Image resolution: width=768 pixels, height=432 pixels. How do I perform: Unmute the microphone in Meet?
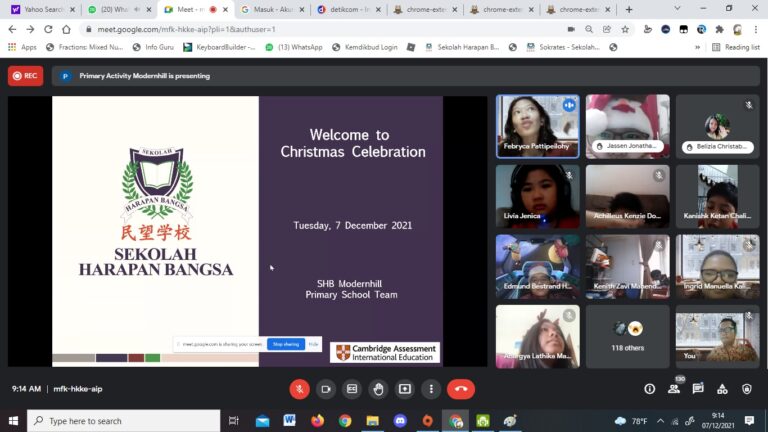point(299,389)
